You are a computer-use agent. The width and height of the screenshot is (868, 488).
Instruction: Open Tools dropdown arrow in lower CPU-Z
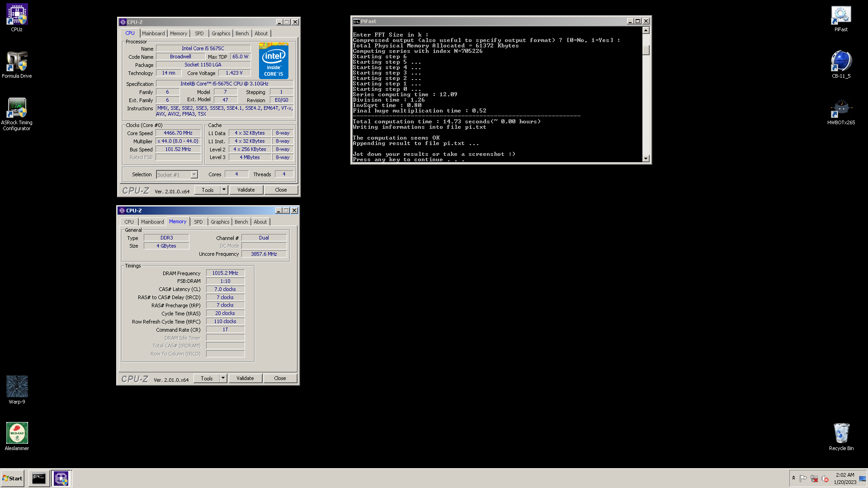(223, 378)
